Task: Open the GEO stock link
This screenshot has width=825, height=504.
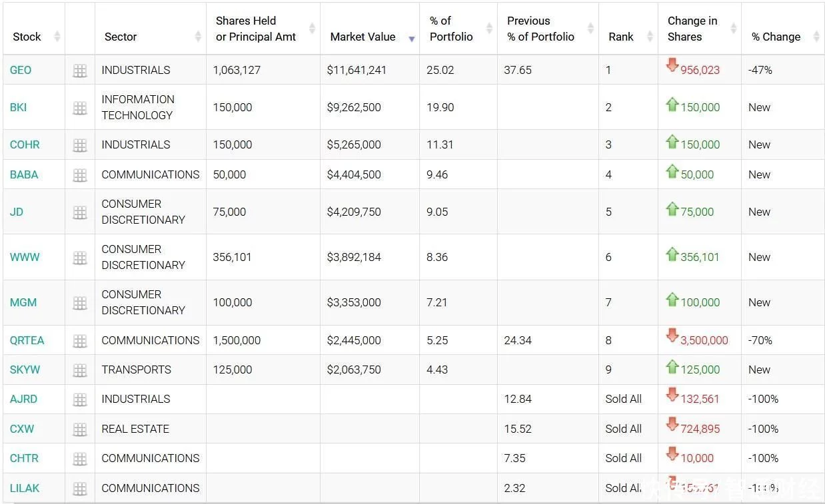Action: click(21, 71)
